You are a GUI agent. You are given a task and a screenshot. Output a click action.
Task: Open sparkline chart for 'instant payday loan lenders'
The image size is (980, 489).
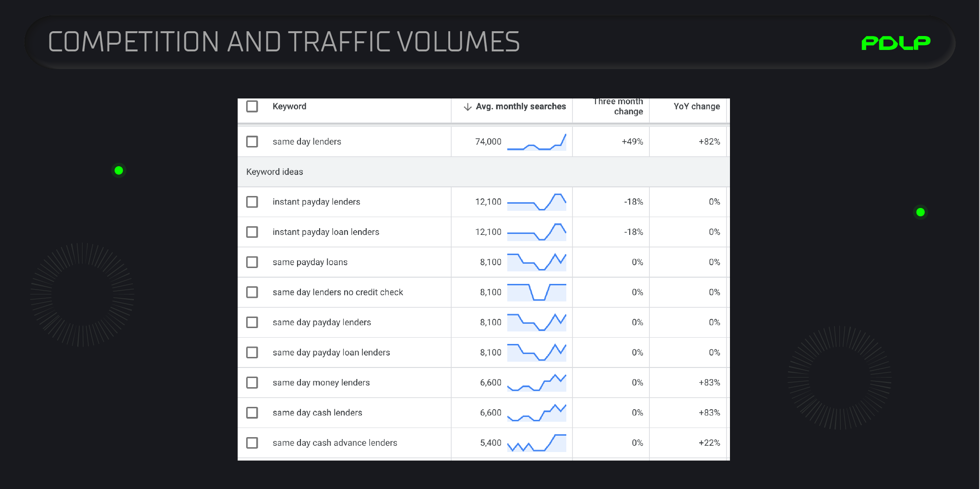click(x=537, y=232)
